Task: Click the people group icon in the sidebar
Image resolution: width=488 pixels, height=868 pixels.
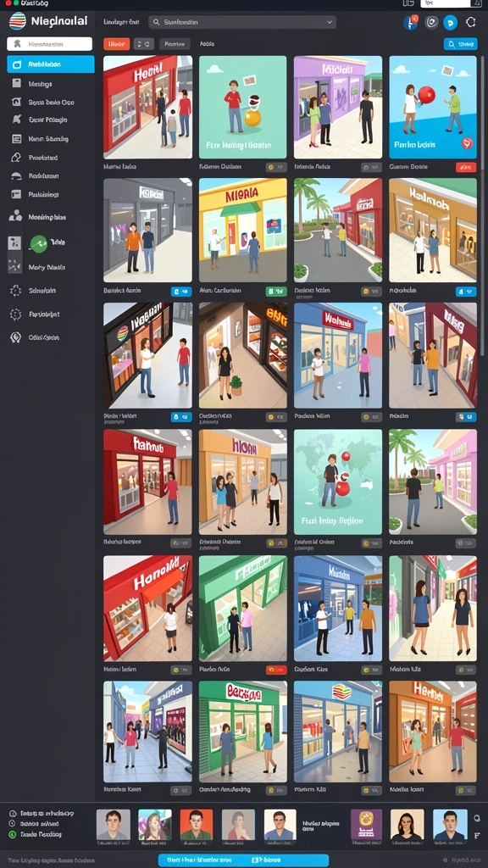Action: [15, 216]
